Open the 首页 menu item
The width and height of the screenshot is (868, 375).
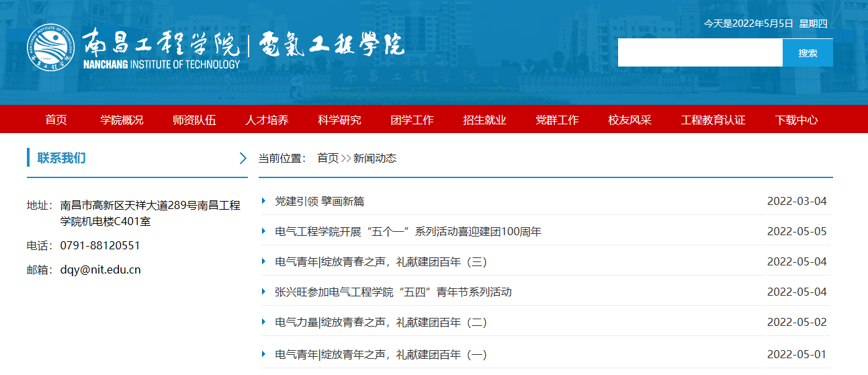[x=56, y=120]
